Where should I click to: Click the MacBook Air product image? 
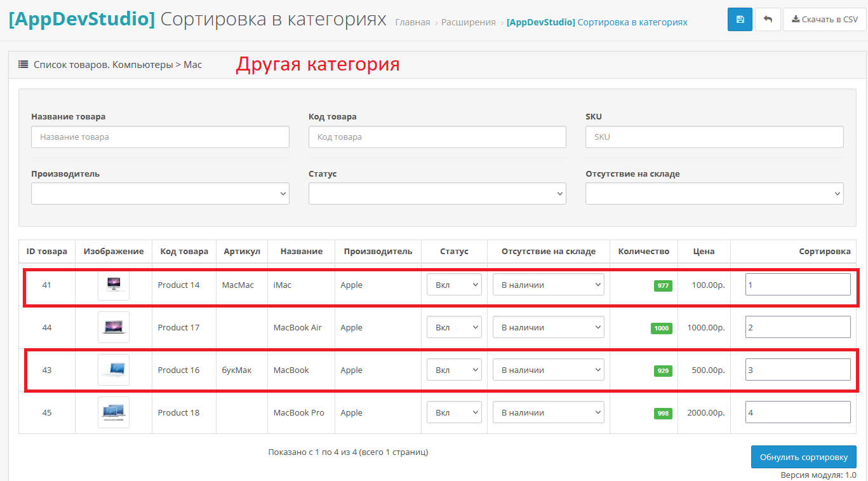click(x=114, y=327)
